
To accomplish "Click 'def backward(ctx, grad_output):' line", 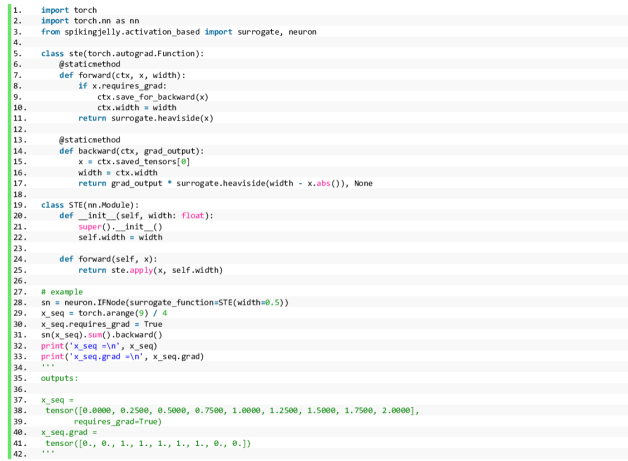I will (x=132, y=151).
